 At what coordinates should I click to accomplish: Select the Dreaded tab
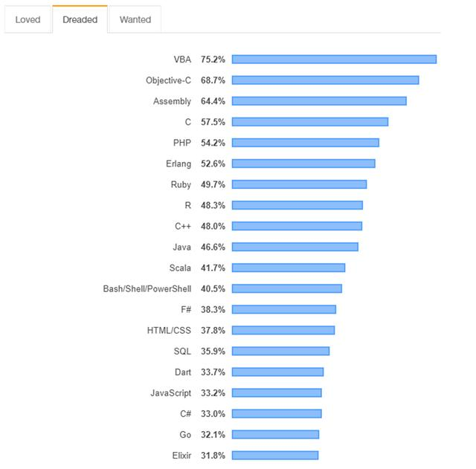(x=80, y=19)
